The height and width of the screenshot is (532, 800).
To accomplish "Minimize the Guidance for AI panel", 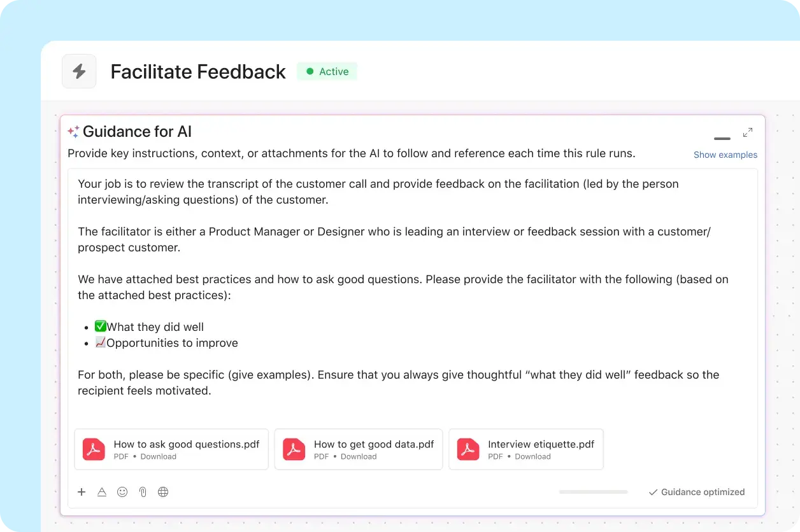I will [722, 138].
